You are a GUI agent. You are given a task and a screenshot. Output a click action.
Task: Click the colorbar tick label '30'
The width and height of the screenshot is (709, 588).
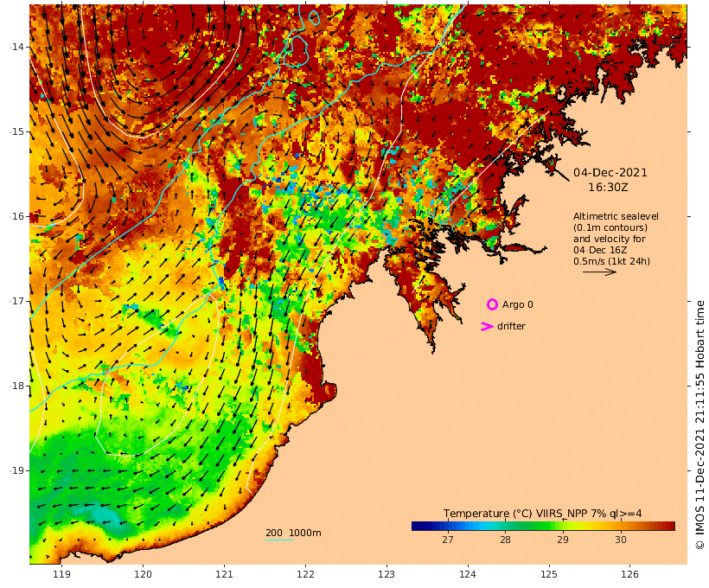[x=621, y=540]
